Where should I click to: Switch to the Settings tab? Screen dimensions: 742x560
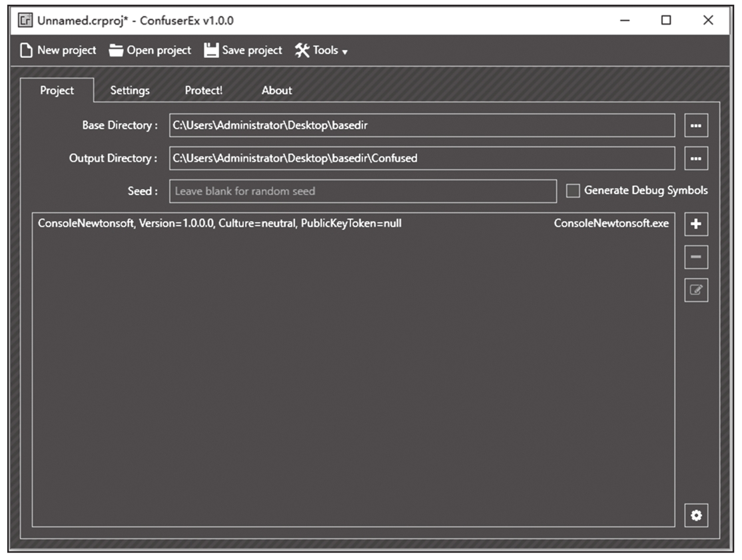(x=130, y=91)
